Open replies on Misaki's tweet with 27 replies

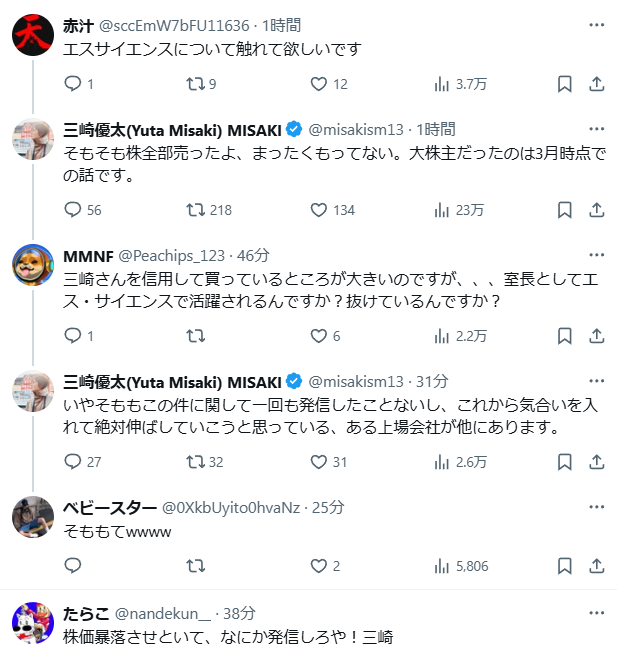click(72, 462)
